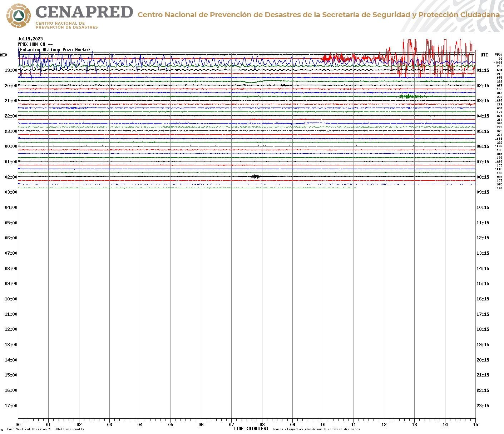The height and width of the screenshot is (434, 504).
Task: Click the Centro Nacional de Prevención header title
Action: [x=318, y=15]
